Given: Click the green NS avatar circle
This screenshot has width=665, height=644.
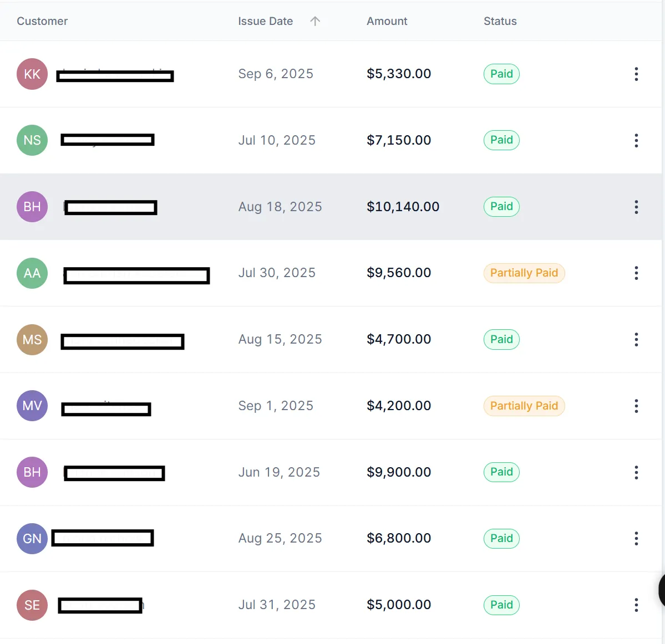Looking at the screenshot, I should point(32,140).
